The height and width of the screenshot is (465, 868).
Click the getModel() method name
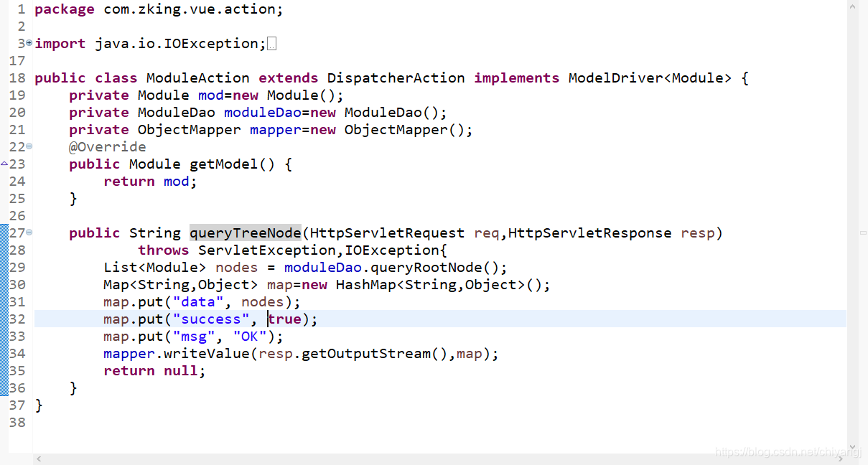tap(233, 164)
